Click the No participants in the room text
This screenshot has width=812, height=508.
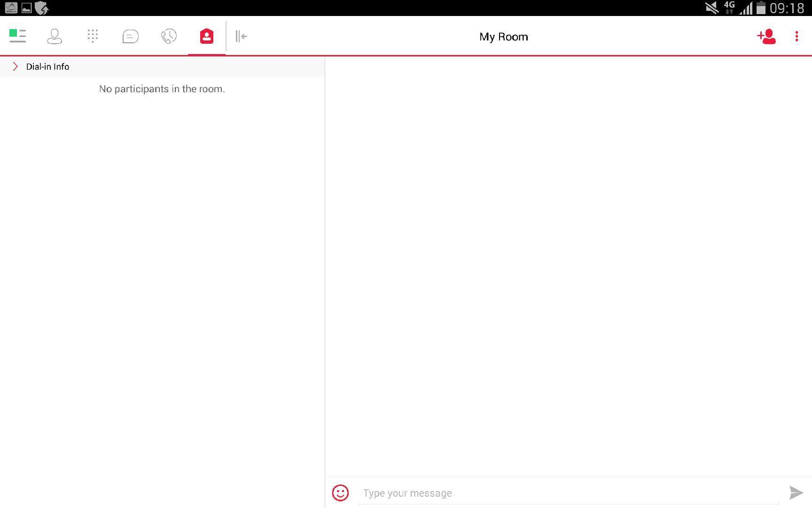pyautogui.click(x=162, y=89)
